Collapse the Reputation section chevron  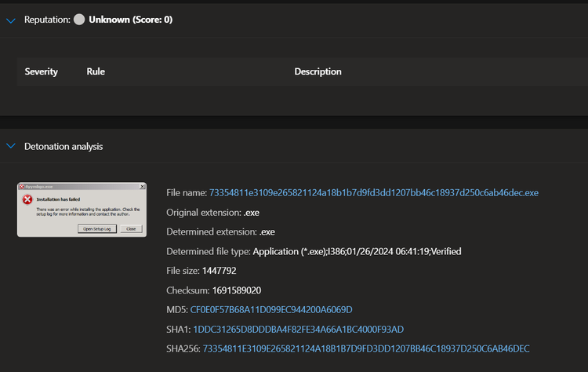11,20
